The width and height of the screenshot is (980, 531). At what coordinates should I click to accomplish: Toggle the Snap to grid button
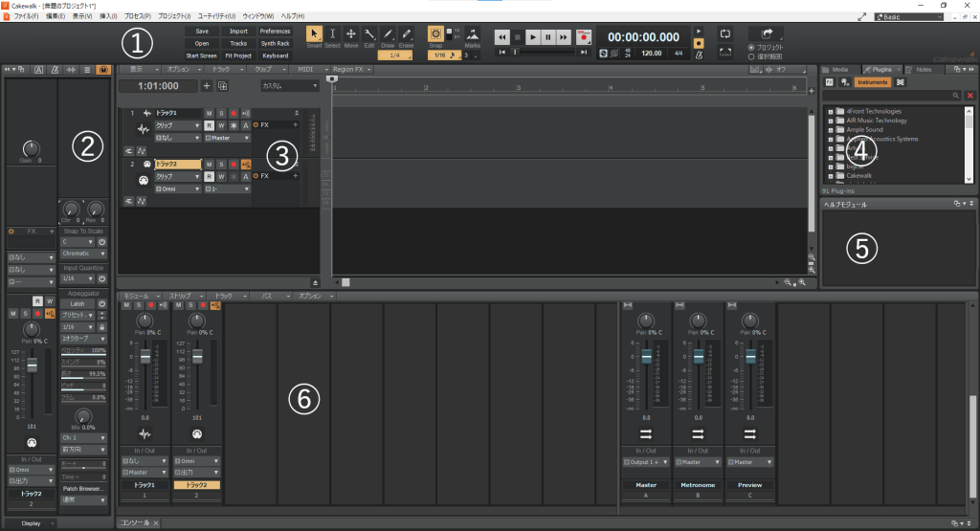435,34
